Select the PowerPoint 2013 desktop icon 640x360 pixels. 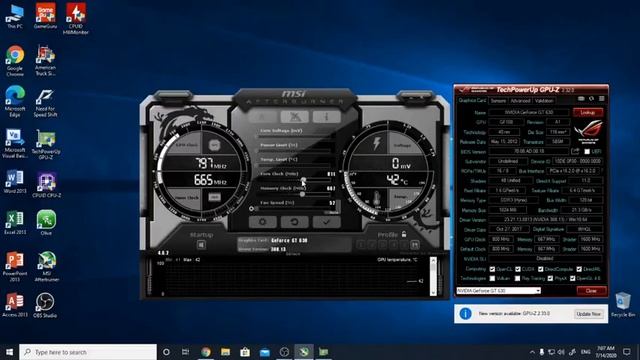pyautogui.click(x=15, y=267)
